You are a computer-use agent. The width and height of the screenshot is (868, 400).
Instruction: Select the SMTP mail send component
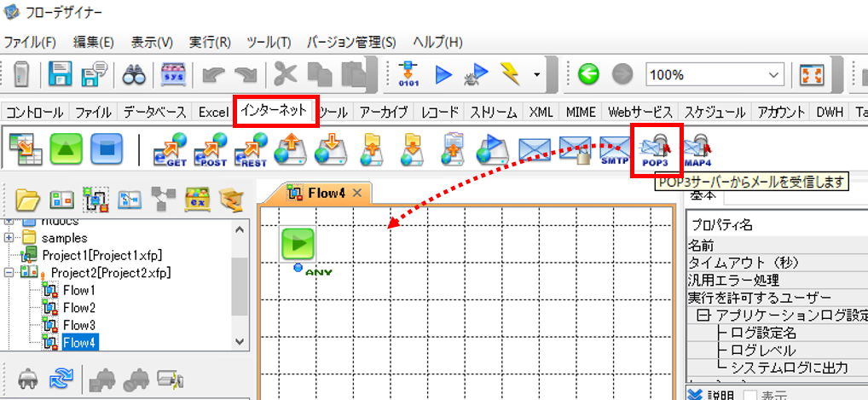(615, 150)
